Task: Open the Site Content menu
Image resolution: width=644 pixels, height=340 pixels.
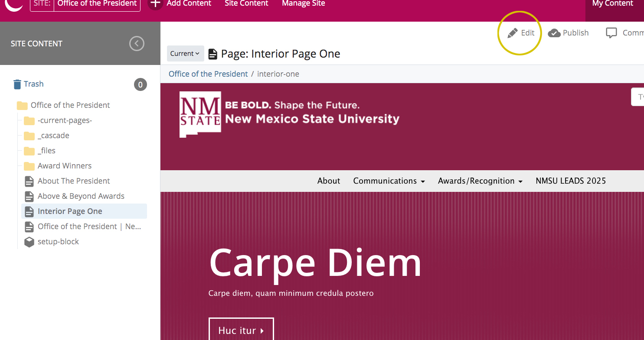Action: click(246, 4)
